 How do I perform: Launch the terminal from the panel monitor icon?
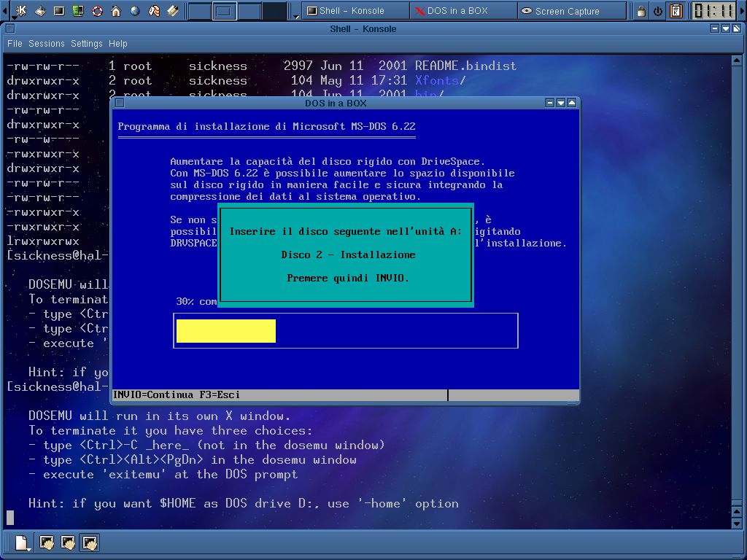point(59,10)
